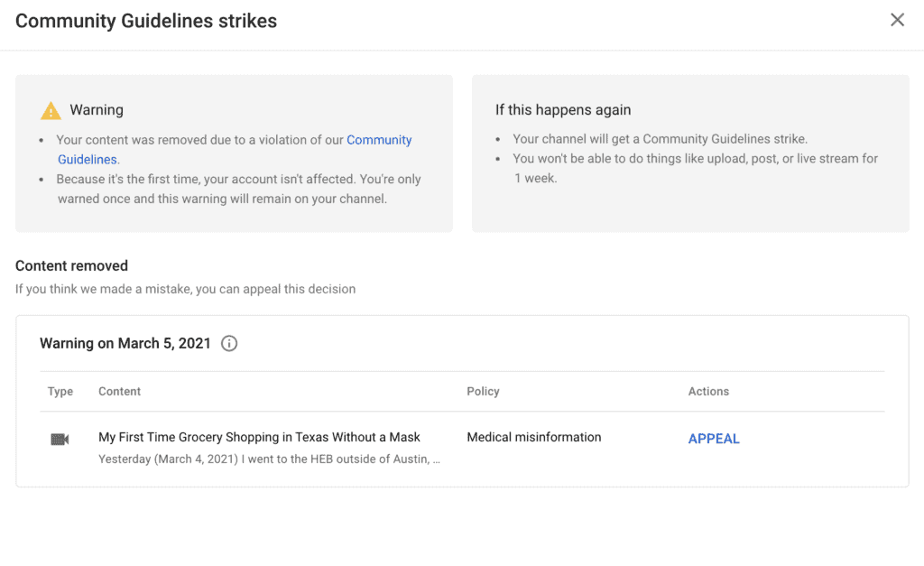Click the video camera type icon
924x566 pixels.
60,439
